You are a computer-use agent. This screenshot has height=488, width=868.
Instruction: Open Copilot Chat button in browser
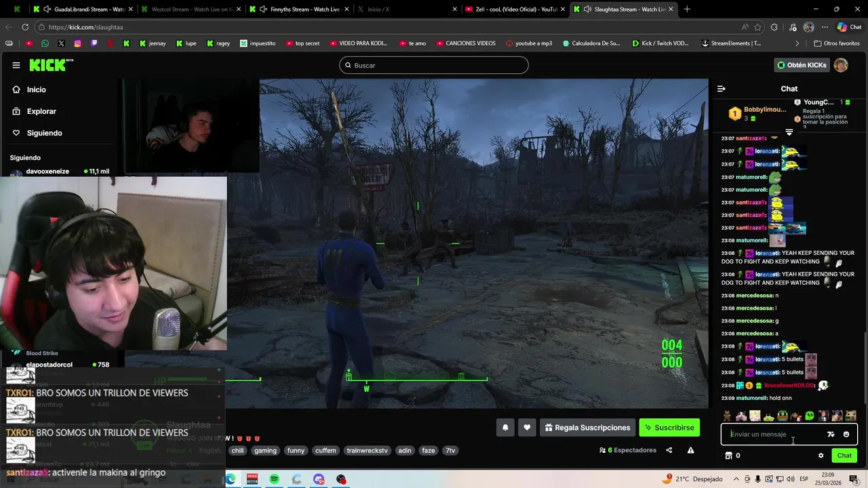(848, 27)
